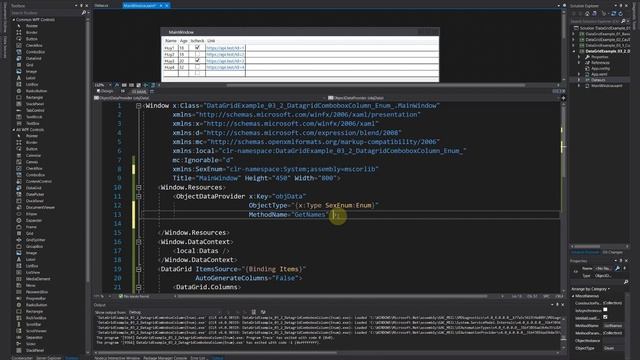The width and height of the screenshot is (640, 360).
Task: Choose GridSplitter in the Toolbox
Action: [36, 240]
